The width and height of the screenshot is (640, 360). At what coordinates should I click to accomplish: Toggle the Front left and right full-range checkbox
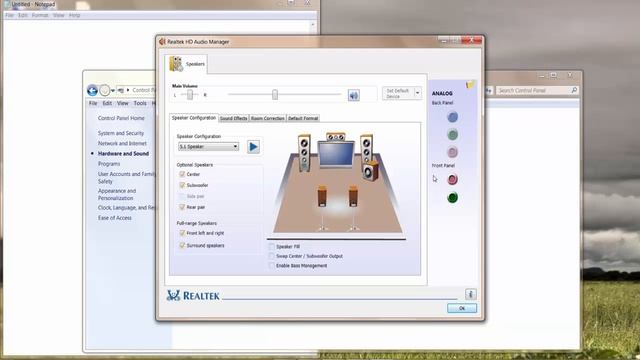click(x=182, y=233)
